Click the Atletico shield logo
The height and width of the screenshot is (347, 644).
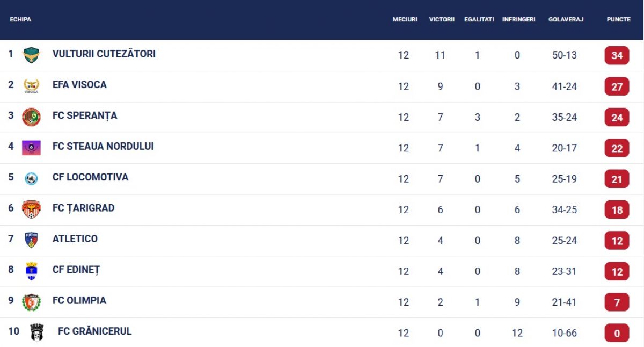(31, 240)
